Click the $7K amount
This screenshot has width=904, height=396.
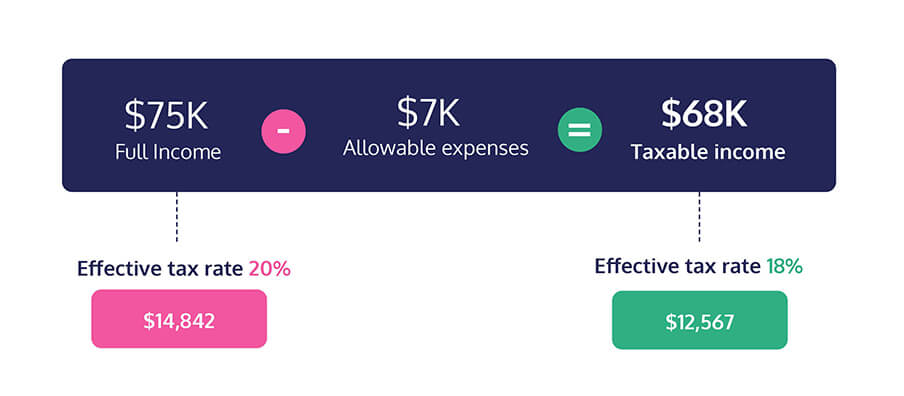[x=428, y=114]
